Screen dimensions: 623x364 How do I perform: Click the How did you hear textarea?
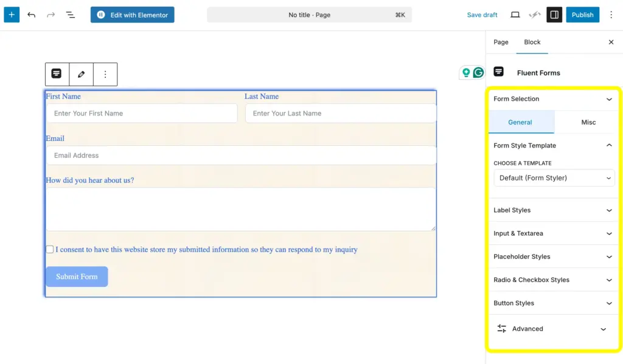(241, 209)
